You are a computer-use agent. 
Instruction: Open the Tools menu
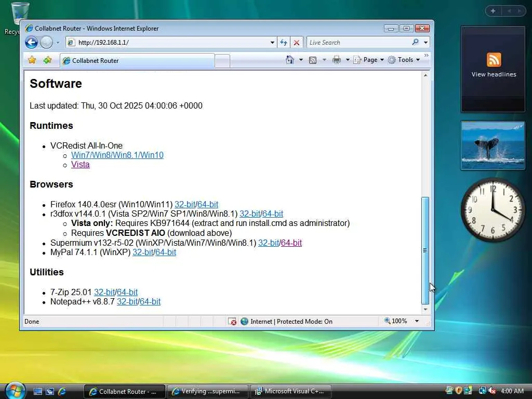click(x=404, y=60)
